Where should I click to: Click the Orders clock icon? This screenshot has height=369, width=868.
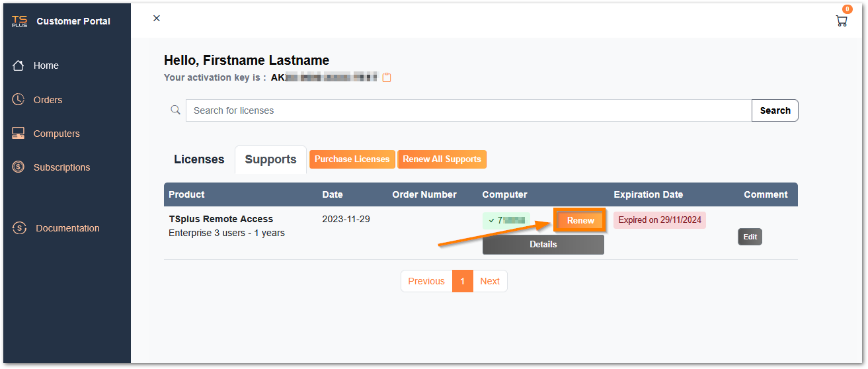pyautogui.click(x=19, y=99)
